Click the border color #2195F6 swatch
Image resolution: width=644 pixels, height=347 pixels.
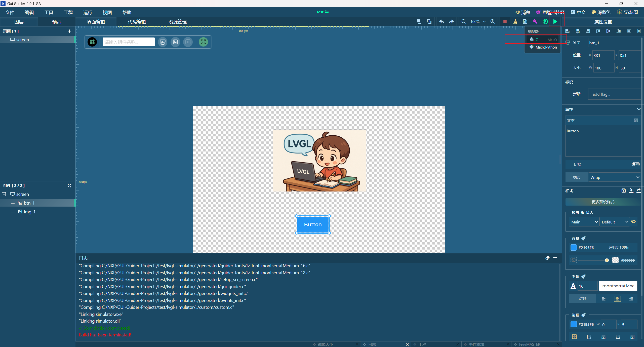point(574,324)
